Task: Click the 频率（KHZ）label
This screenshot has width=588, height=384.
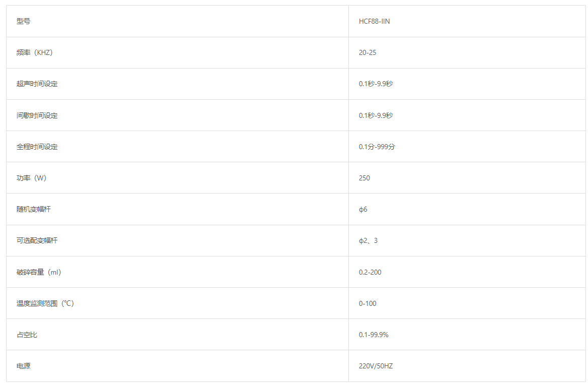Action: (x=34, y=53)
